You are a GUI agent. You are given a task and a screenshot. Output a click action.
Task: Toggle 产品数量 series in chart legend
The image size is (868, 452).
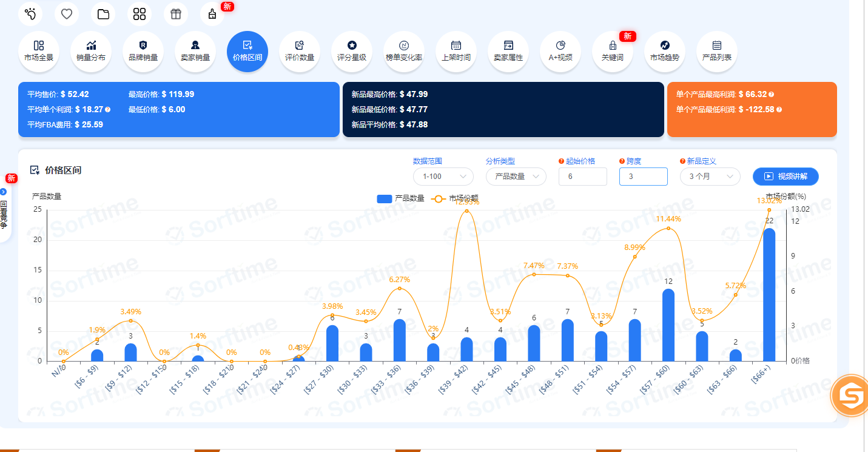400,198
